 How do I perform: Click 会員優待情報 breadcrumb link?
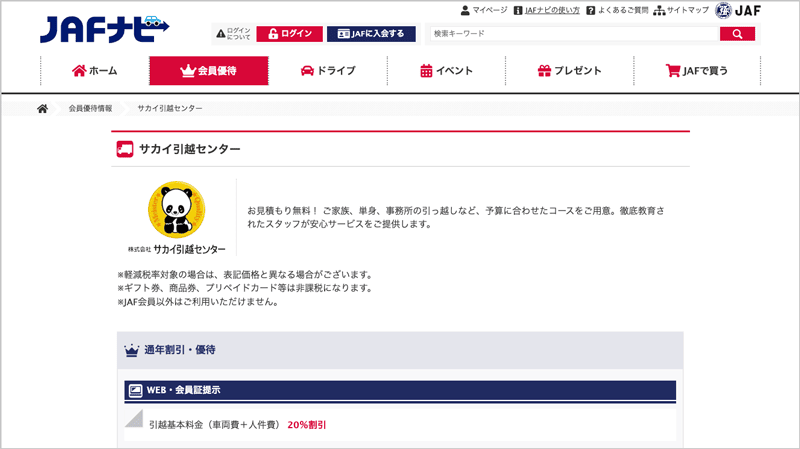pyautogui.click(x=90, y=108)
